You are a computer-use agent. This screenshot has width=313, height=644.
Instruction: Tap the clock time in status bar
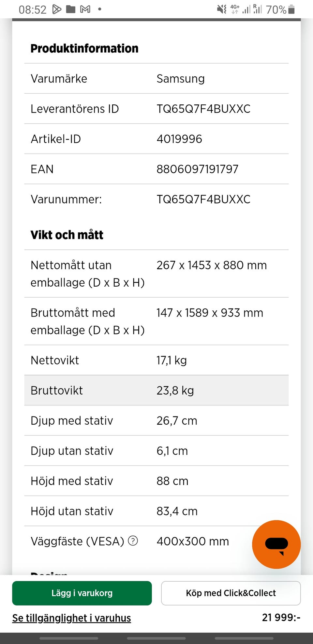tap(32, 10)
